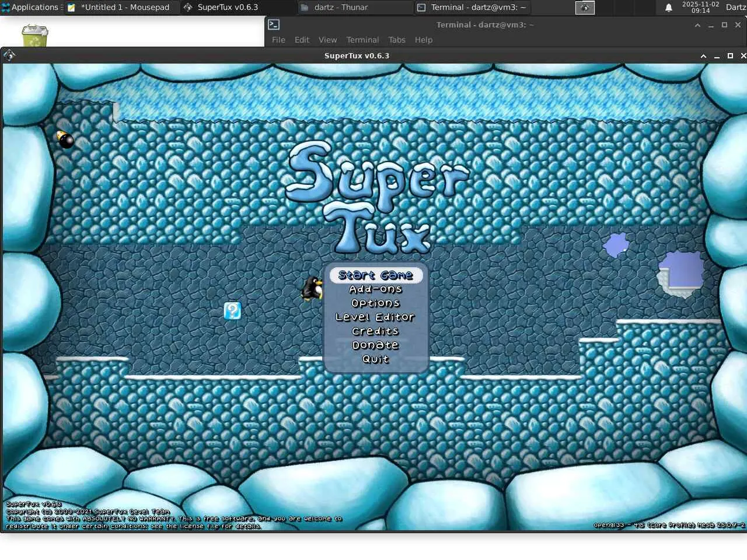Roll up the Terminal window with the arrow button
The width and height of the screenshot is (747, 560).
click(x=697, y=25)
